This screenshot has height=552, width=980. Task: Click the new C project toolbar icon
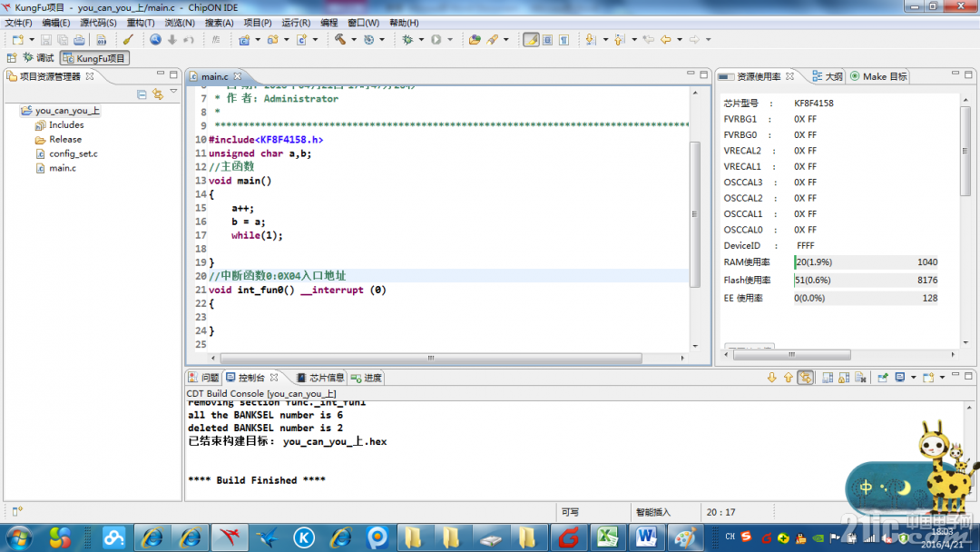pos(244,39)
